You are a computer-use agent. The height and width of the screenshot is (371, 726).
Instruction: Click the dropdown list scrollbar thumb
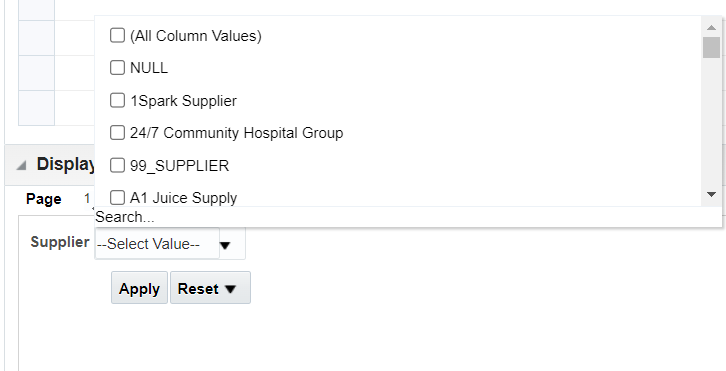[x=711, y=47]
